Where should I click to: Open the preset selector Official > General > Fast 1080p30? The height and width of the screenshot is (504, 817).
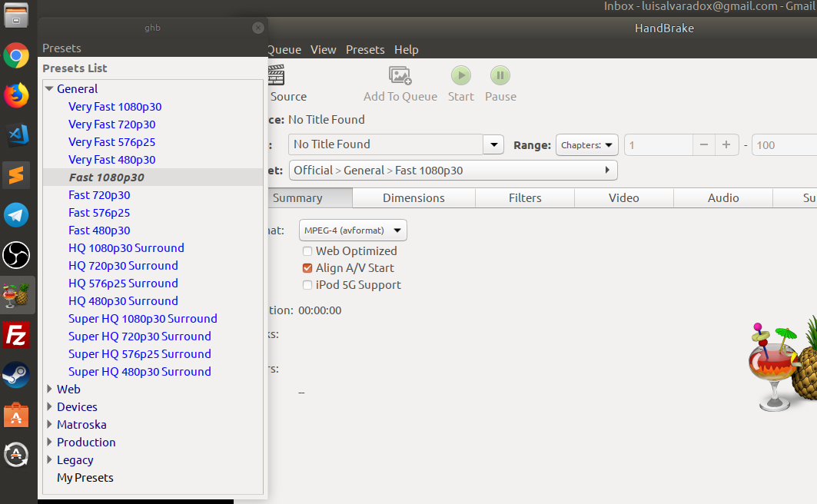pos(453,171)
